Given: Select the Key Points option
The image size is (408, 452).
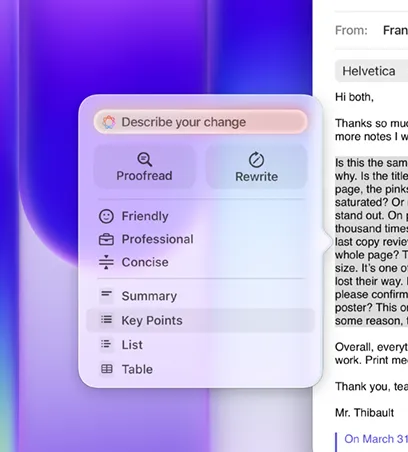Looking at the screenshot, I should coord(200,320).
